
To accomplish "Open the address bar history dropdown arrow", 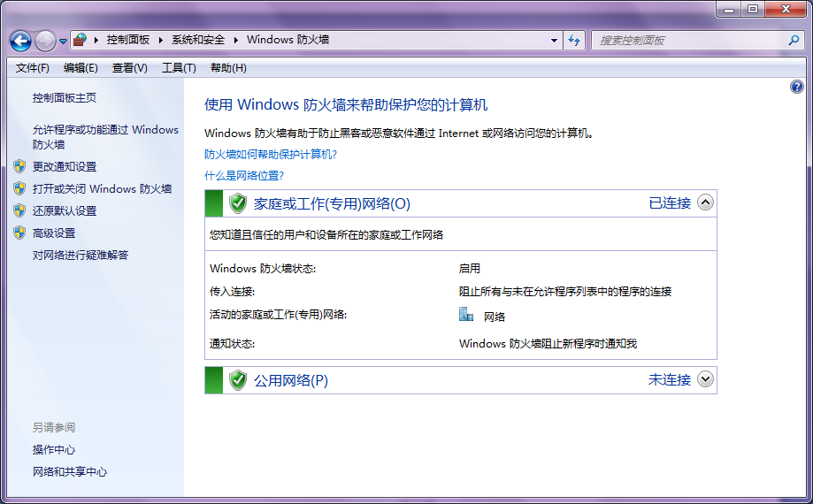I will pyautogui.click(x=555, y=40).
